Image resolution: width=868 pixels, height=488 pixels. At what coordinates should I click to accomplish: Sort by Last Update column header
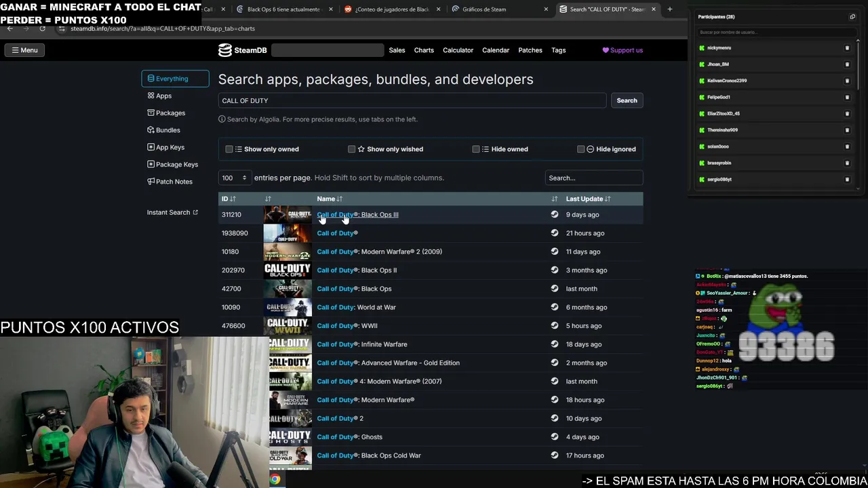tap(588, 199)
